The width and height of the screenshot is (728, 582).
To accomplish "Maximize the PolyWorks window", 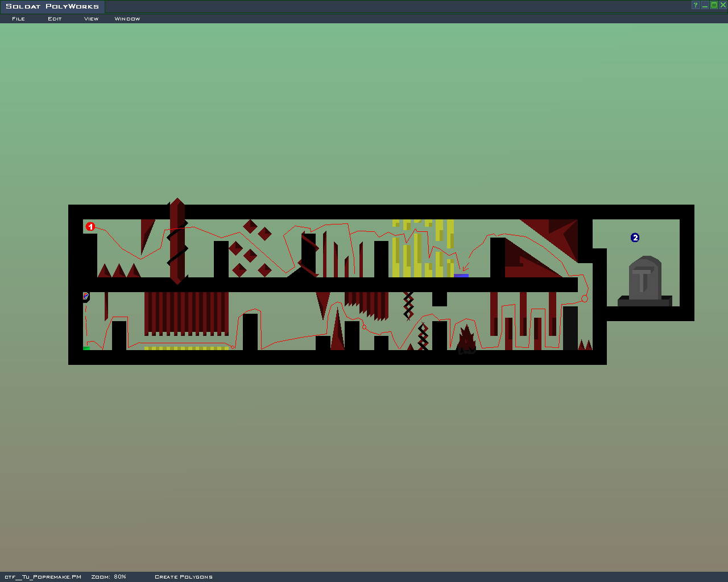I will [714, 5].
